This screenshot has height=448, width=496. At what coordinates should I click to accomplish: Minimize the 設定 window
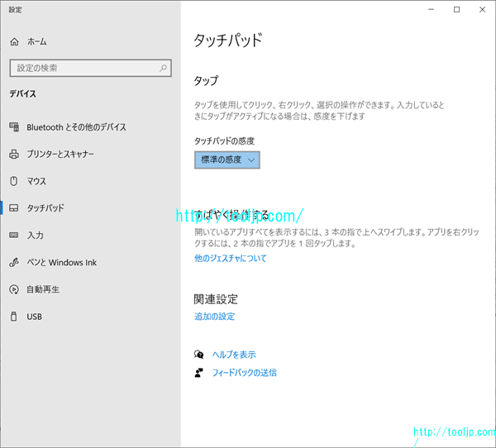point(431,9)
